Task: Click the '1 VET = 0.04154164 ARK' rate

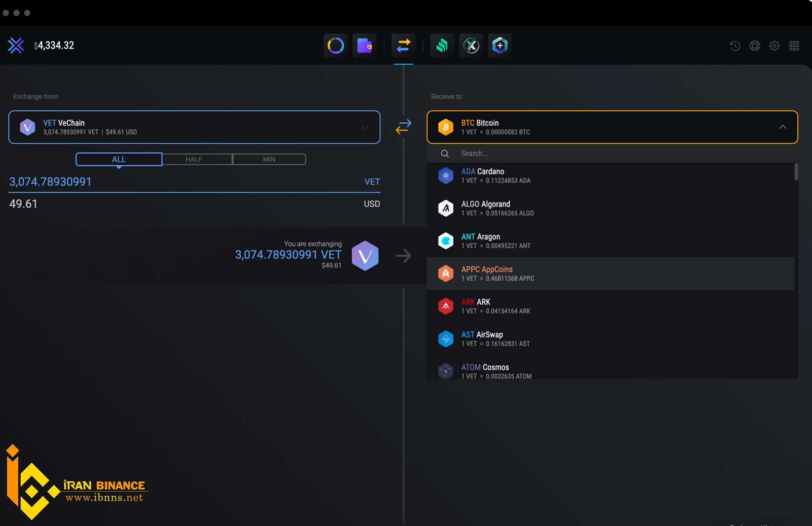Action: pos(496,311)
